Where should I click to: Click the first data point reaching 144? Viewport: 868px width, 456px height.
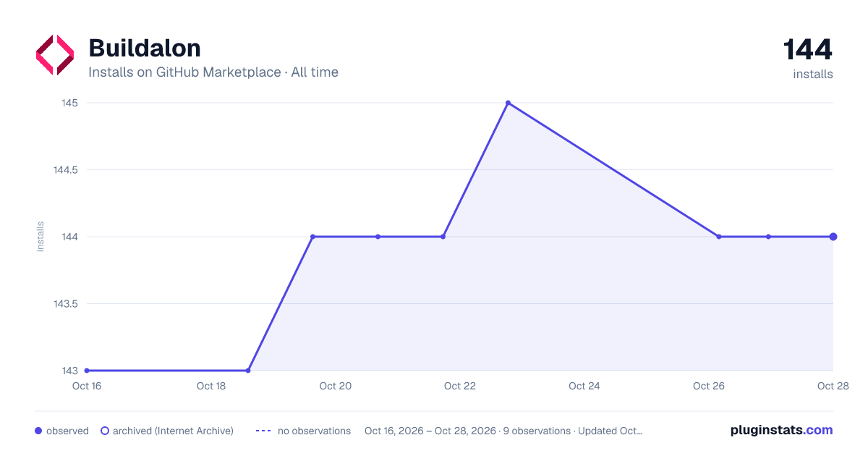(x=312, y=237)
